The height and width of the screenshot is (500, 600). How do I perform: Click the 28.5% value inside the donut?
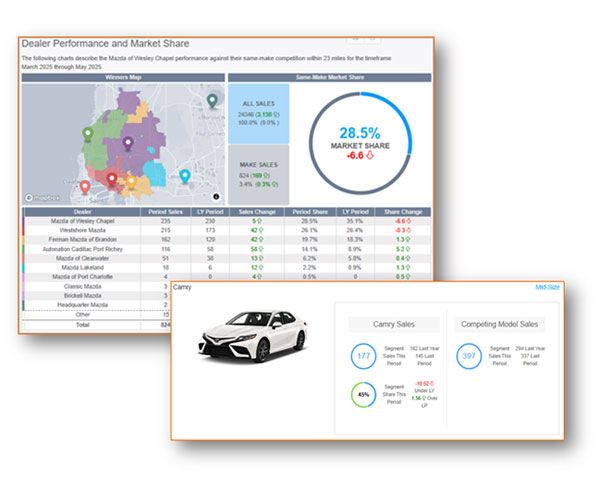360,133
